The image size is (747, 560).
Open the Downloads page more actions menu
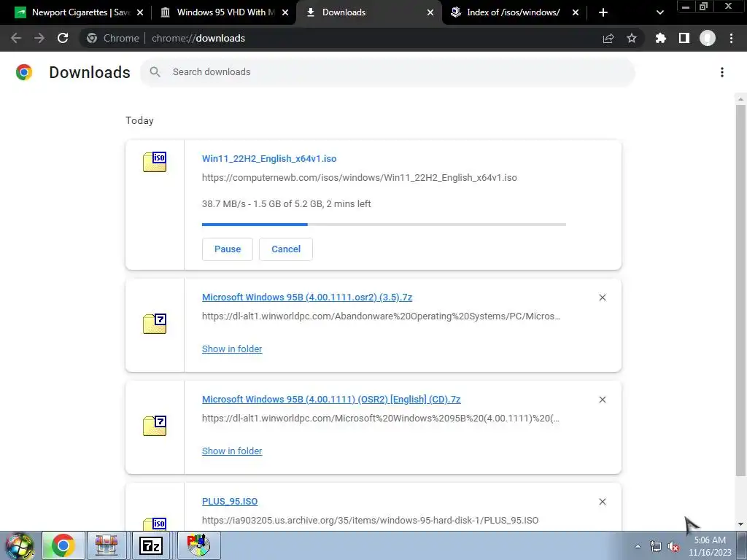pyautogui.click(x=722, y=72)
